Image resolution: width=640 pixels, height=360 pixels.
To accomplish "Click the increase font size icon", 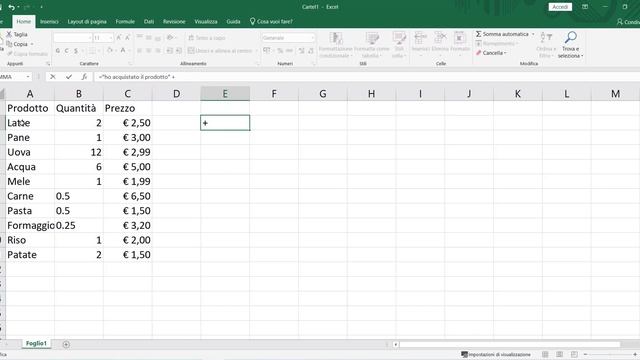I will tap(119, 38).
